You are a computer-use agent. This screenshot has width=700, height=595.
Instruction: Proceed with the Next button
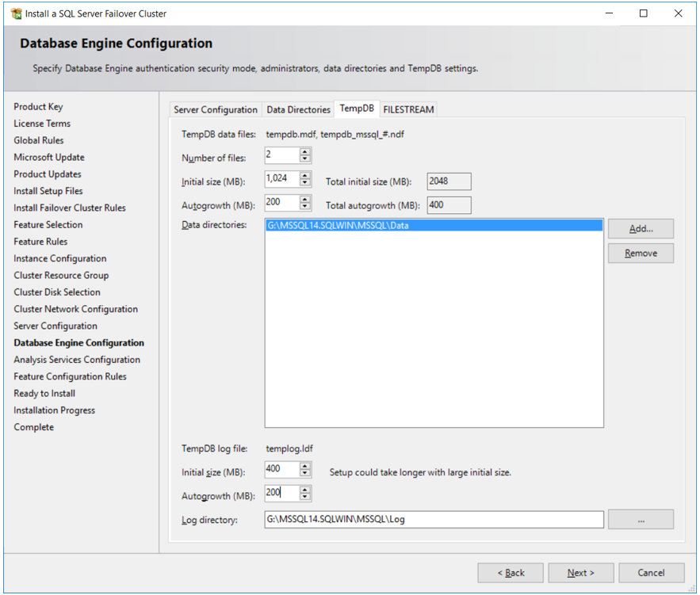581,573
